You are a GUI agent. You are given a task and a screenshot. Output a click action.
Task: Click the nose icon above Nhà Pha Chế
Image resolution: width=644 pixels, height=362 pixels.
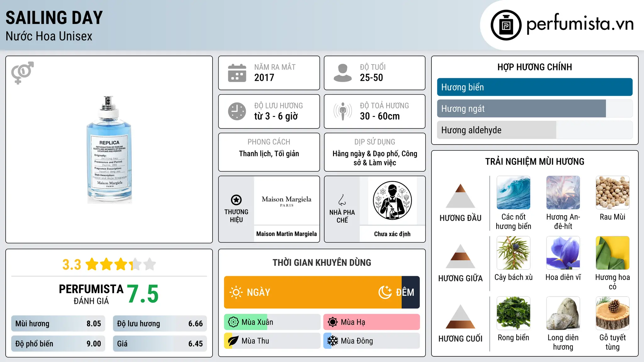(342, 200)
